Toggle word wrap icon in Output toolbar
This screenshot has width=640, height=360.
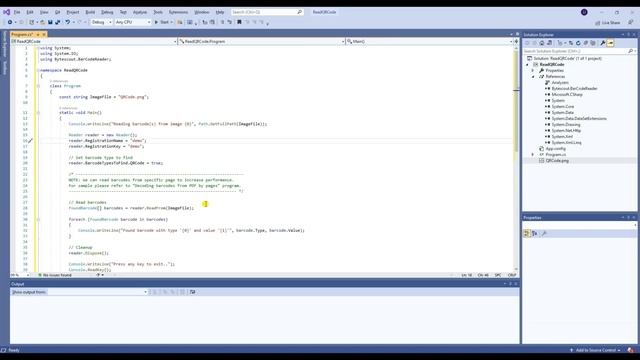click(x=192, y=292)
